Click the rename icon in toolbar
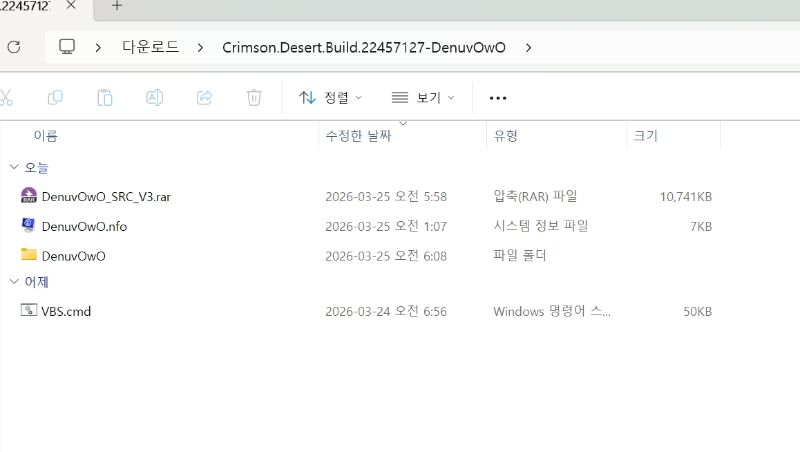 [x=154, y=97]
